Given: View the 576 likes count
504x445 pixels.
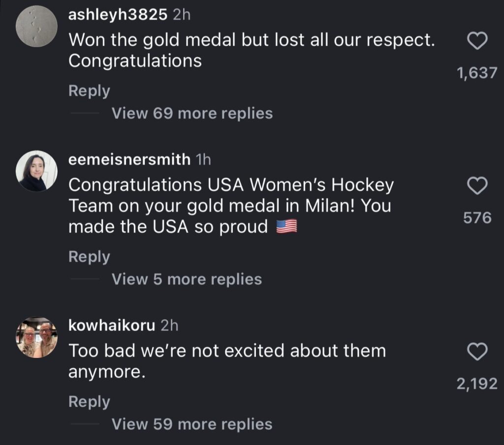Looking at the screenshot, I should pyautogui.click(x=477, y=217).
